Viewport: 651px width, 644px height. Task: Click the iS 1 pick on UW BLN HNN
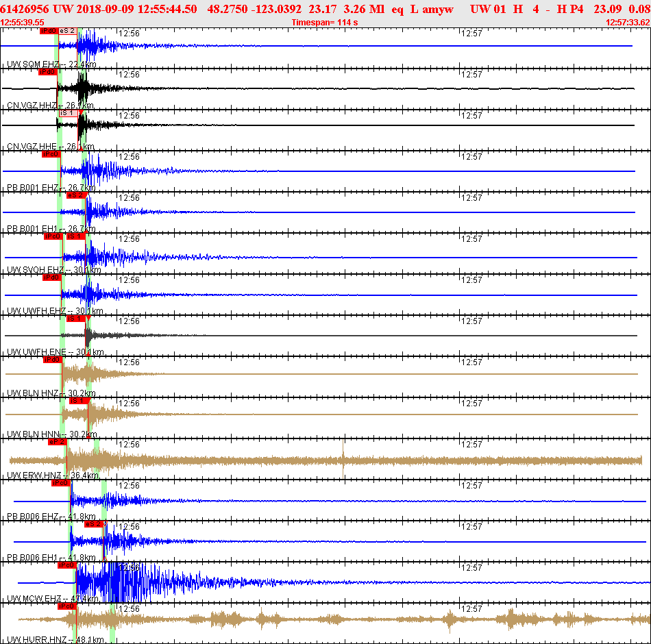point(79,401)
